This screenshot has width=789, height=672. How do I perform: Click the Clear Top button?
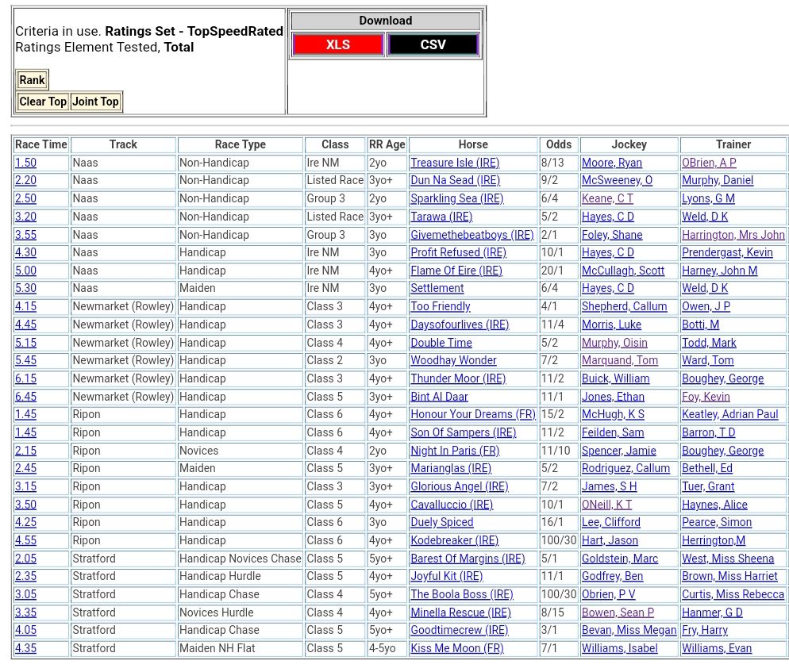tap(43, 102)
